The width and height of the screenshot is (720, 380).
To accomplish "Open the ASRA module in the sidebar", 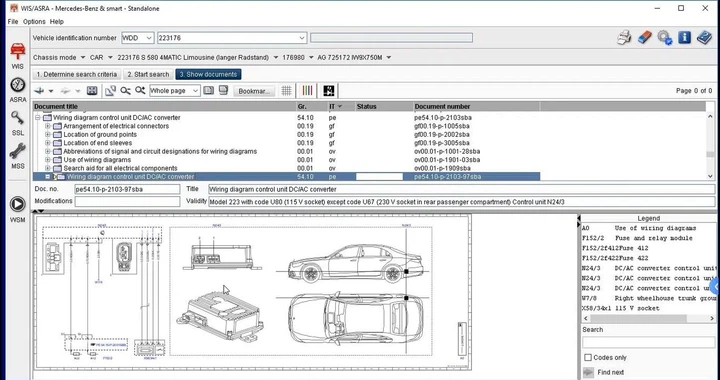I will tap(17, 89).
